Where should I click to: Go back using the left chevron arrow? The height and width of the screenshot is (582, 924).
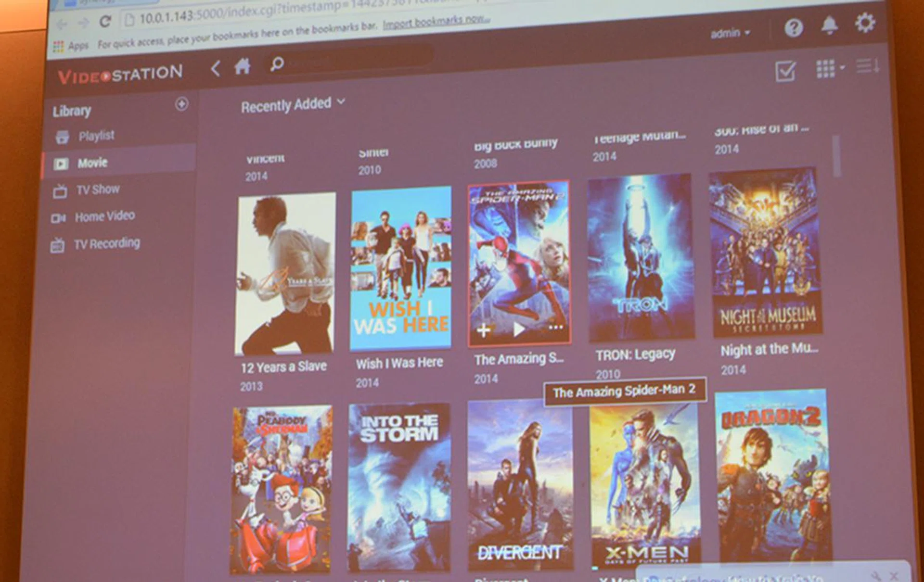(215, 68)
